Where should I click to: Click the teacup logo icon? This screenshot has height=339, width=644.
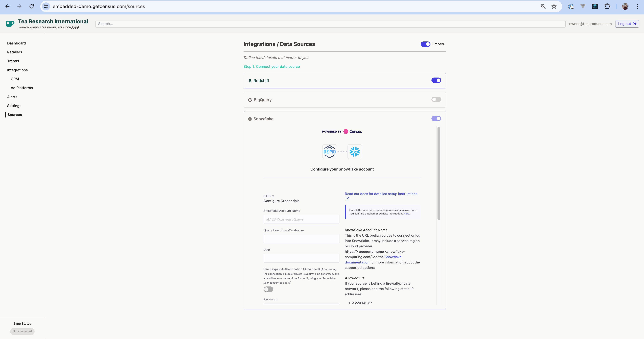(10, 24)
